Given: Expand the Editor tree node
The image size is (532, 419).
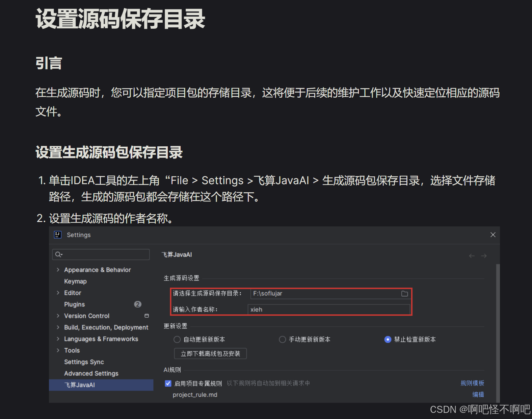Looking at the screenshot, I should (x=58, y=293).
